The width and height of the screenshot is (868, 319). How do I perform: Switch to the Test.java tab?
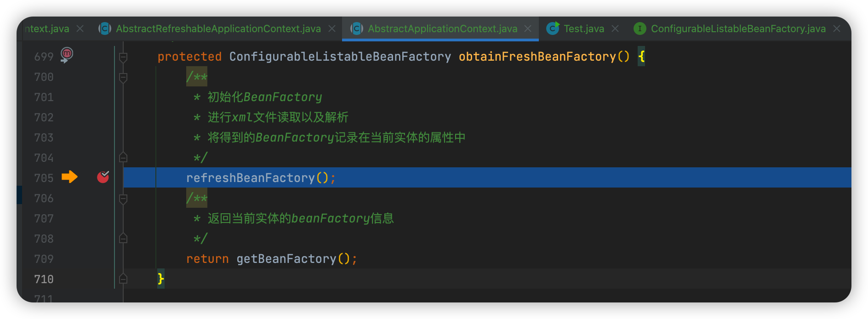click(x=583, y=29)
